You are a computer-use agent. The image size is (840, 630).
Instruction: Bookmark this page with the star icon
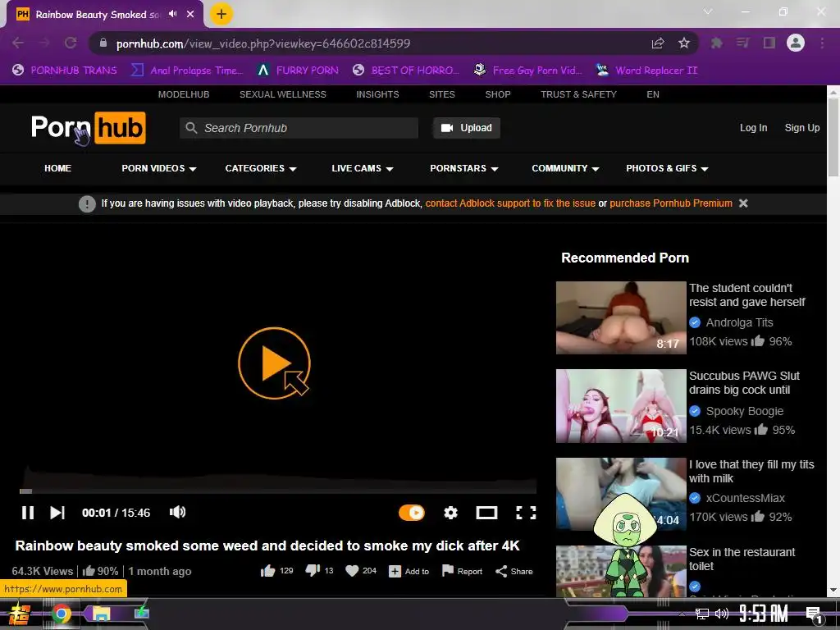pyautogui.click(x=684, y=43)
